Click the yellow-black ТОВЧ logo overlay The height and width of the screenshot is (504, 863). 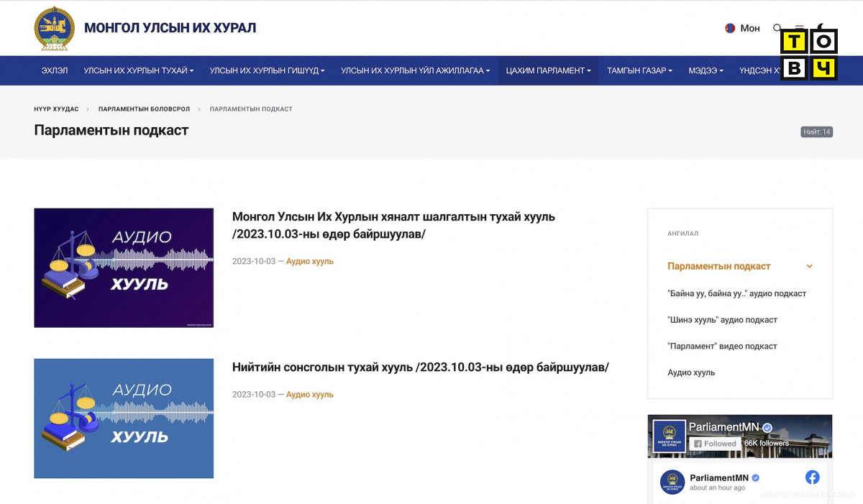808,55
